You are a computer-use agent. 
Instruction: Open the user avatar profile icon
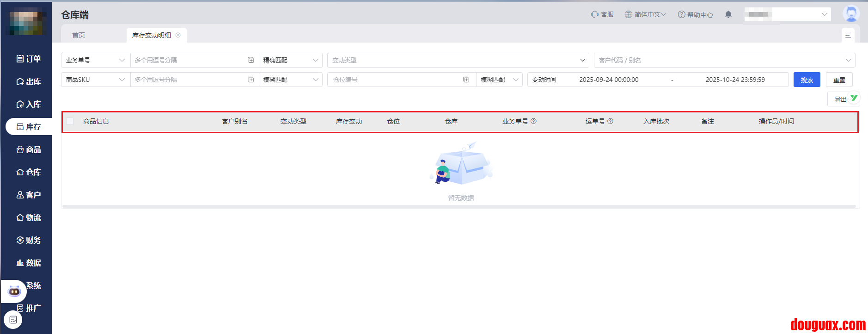[x=851, y=14]
